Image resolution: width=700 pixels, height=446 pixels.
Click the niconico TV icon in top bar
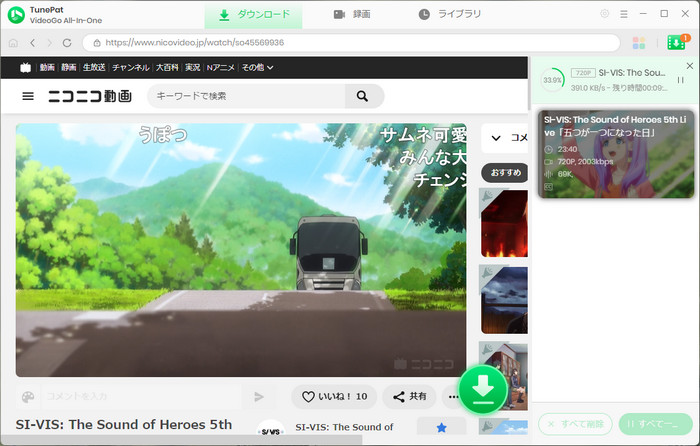pyautogui.click(x=25, y=67)
